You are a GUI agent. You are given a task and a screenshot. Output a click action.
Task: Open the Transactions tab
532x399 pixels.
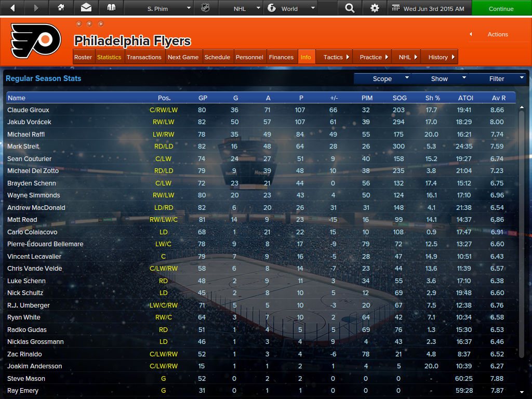pos(144,57)
